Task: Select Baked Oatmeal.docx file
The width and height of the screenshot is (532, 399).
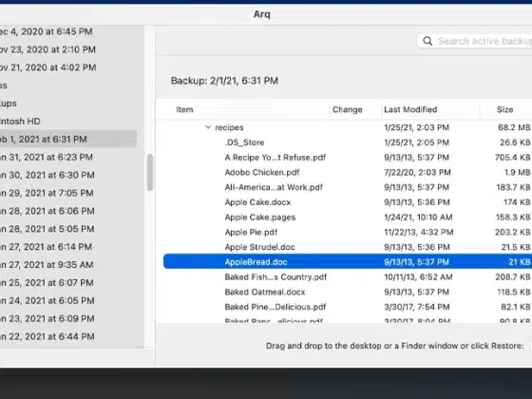Action: (265, 292)
